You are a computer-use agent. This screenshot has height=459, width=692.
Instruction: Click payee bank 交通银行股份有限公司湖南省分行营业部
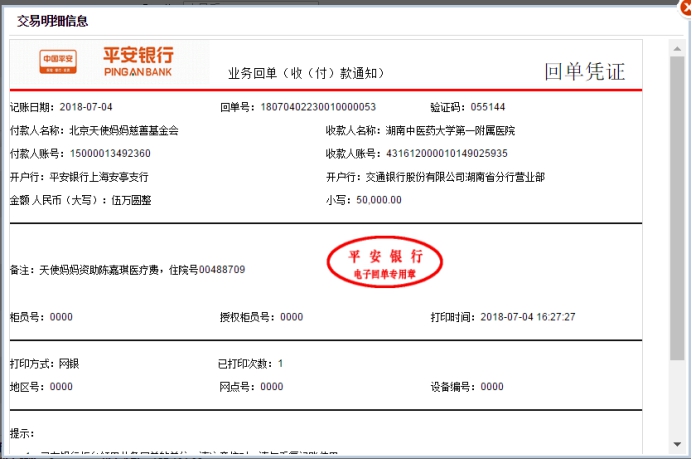[455, 177]
